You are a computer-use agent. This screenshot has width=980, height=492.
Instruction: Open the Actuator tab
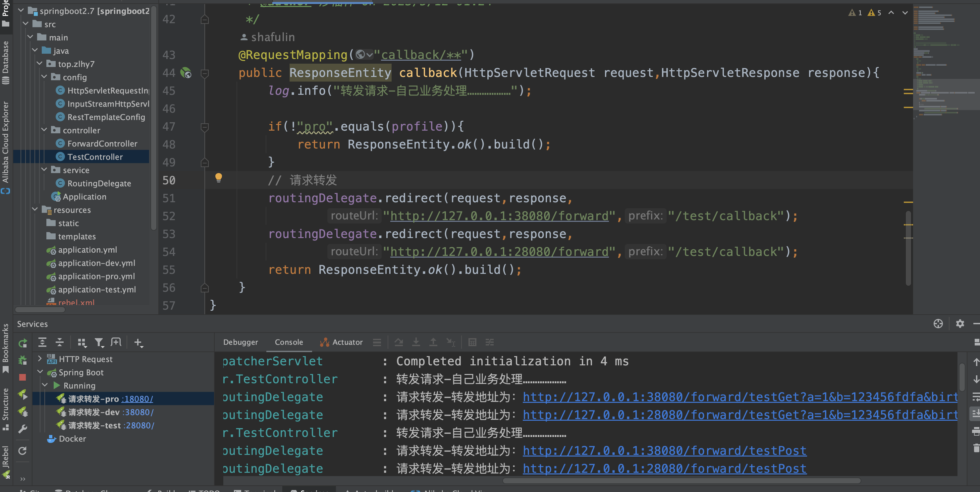(341, 342)
